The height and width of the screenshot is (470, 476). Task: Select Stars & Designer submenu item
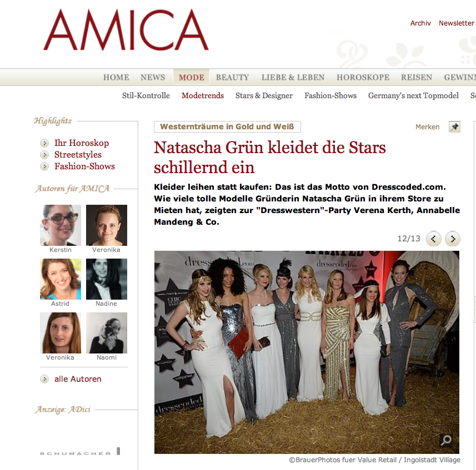[264, 96]
